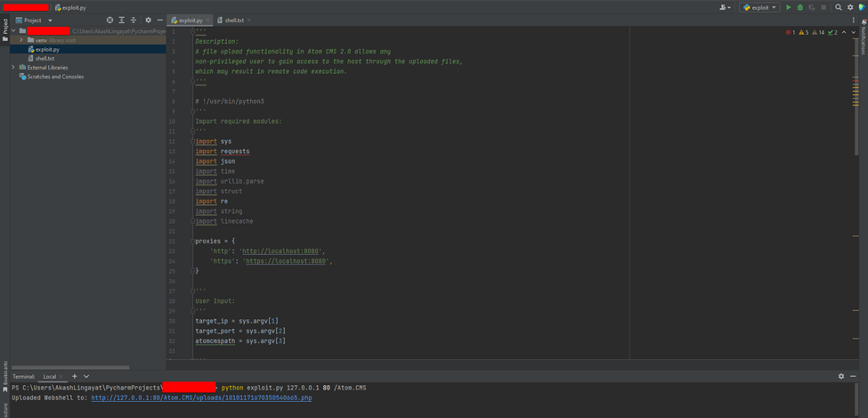
Task: Open the Terminal panel settings gear
Action: point(841,376)
